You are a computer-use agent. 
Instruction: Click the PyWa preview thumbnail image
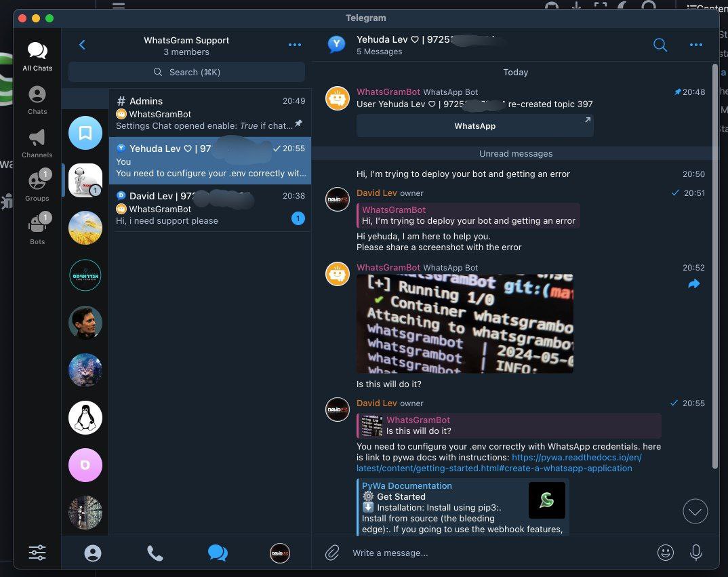tap(547, 500)
